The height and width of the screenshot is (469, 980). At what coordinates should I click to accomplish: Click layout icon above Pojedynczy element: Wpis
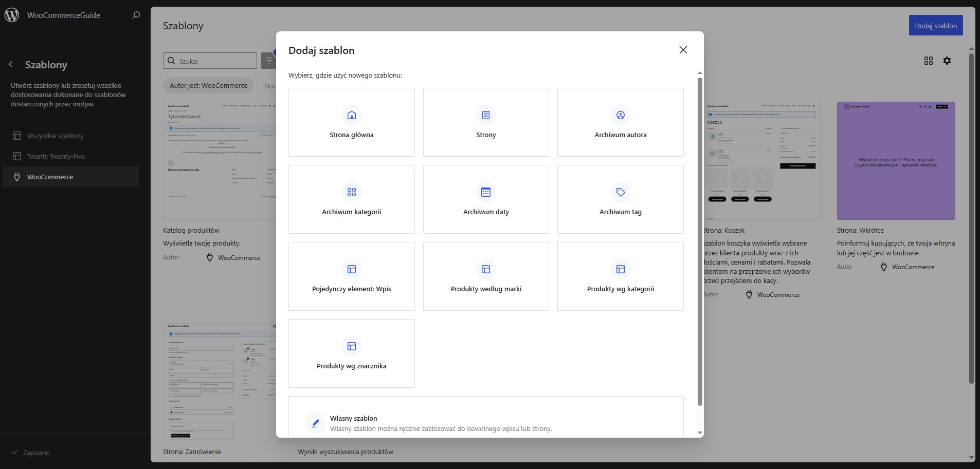352,269
